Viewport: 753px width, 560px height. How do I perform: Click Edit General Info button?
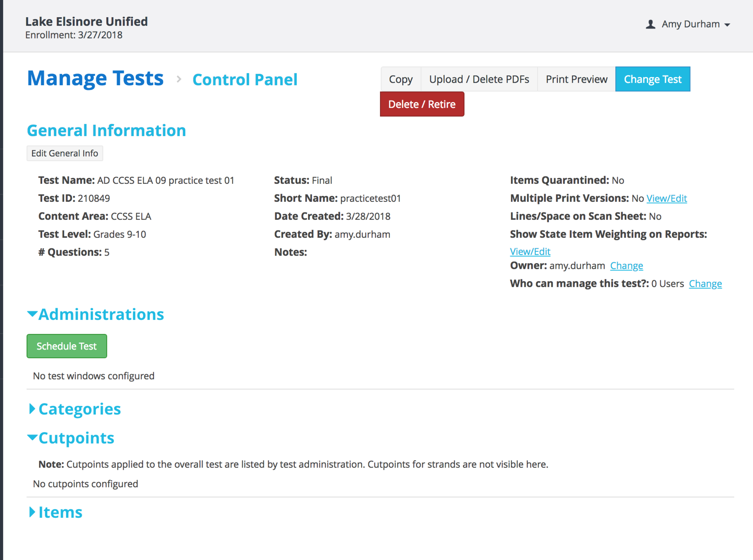pyautogui.click(x=65, y=153)
